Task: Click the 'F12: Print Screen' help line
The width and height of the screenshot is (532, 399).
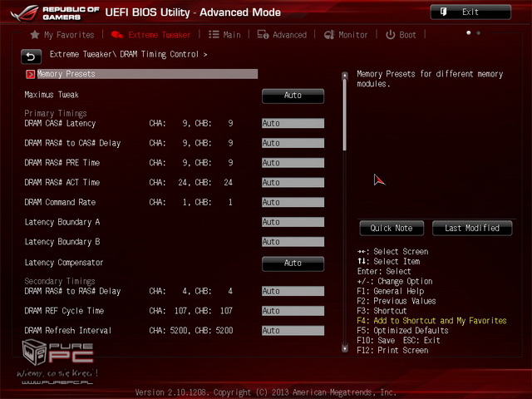Action: (x=392, y=350)
